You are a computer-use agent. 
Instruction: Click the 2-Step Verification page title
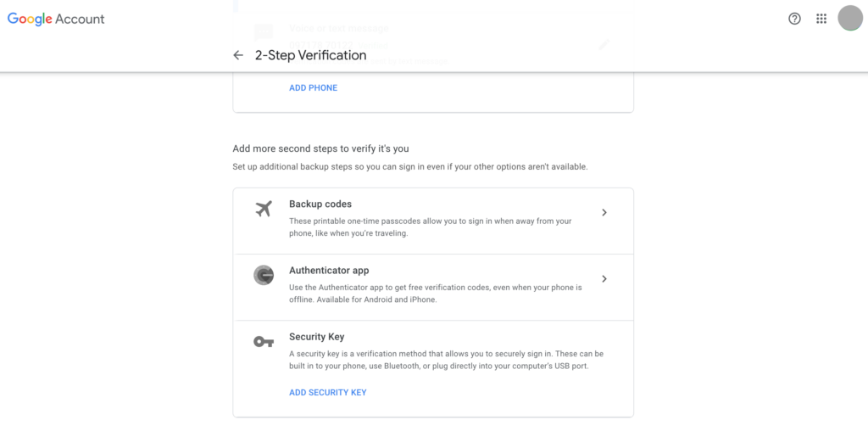coord(310,55)
